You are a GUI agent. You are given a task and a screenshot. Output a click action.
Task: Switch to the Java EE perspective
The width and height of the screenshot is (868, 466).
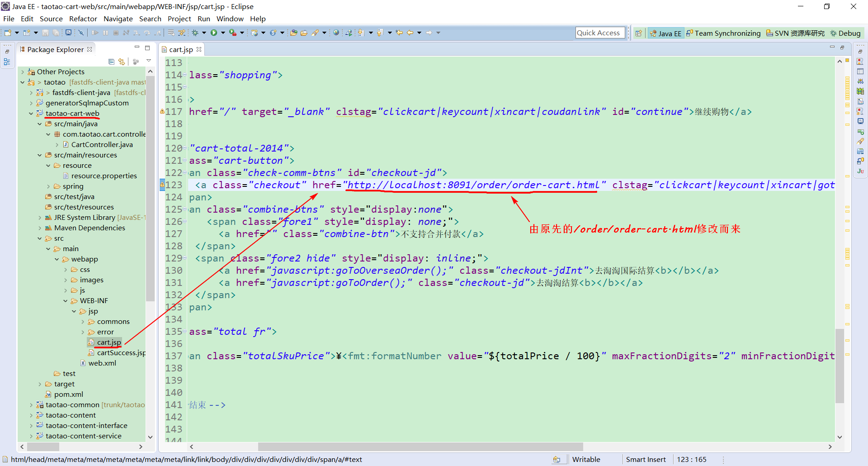665,33
